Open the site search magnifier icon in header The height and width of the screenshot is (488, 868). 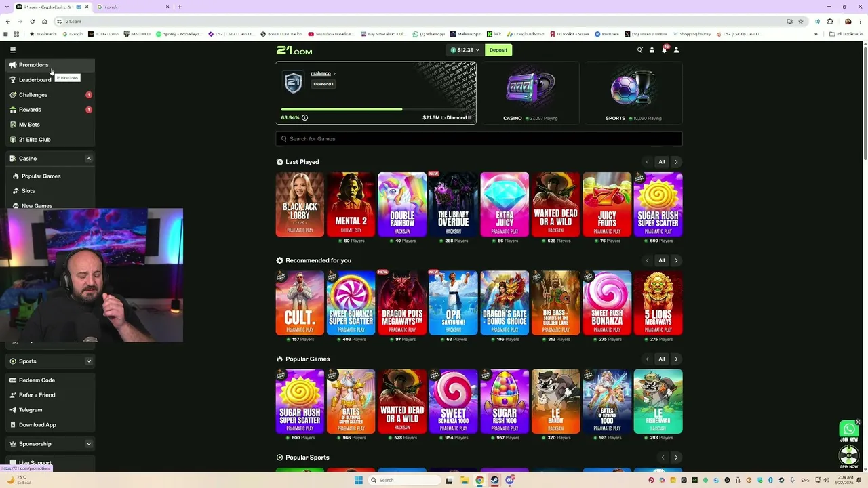tap(639, 50)
